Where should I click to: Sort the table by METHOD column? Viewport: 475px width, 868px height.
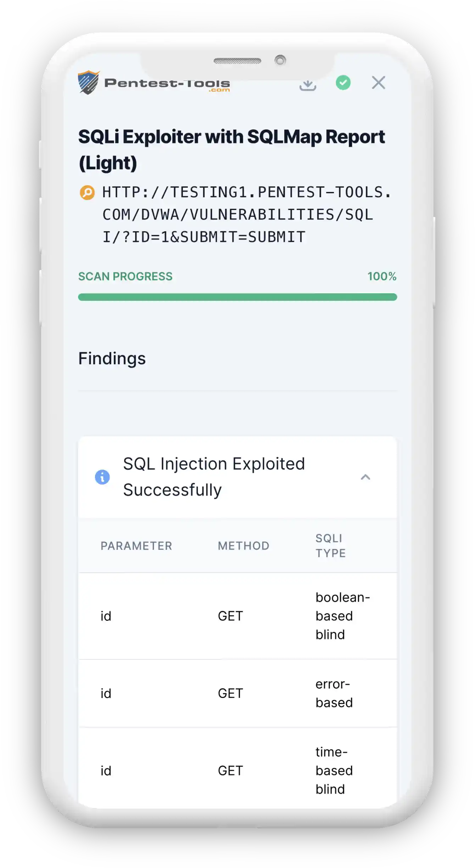243,546
